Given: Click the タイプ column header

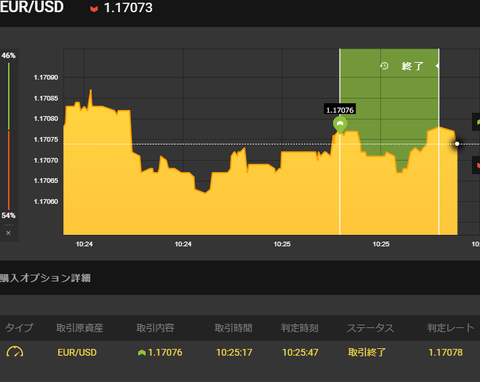Looking at the screenshot, I should coord(19,328).
